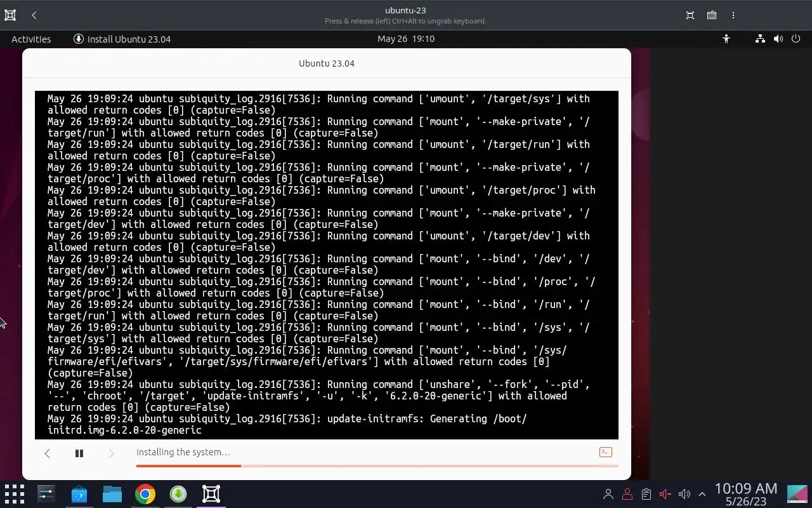Open the Files folder icon in taskbar
Viewport: 812px width, 508px height.
point(112,494)
